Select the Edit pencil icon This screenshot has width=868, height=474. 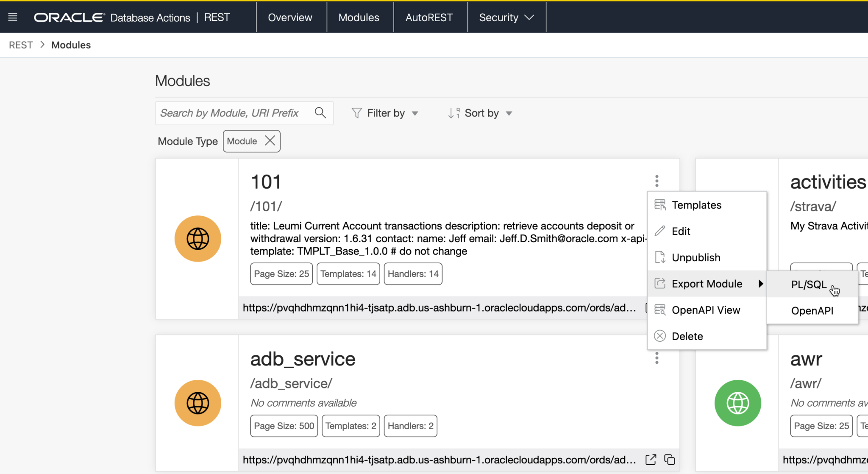[659, 231]
